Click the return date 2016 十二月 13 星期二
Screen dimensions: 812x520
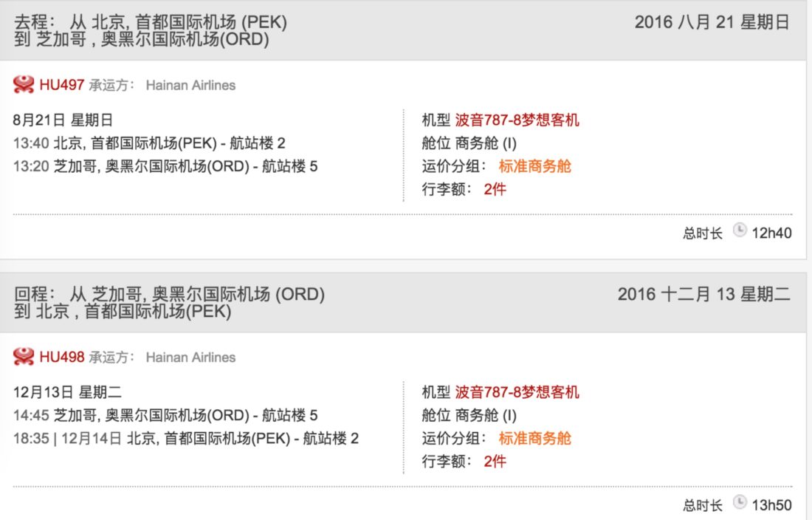(703, 294)
